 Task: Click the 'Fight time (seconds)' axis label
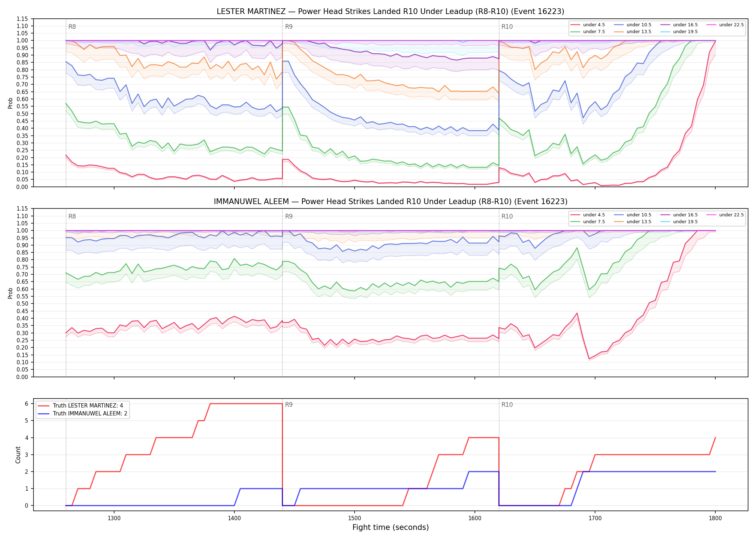391,527
